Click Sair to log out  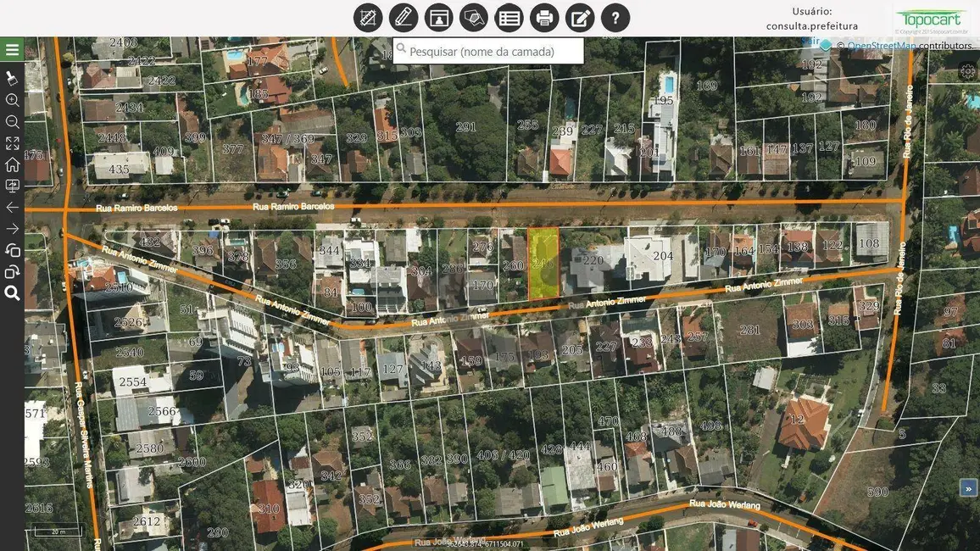[811, 40]
